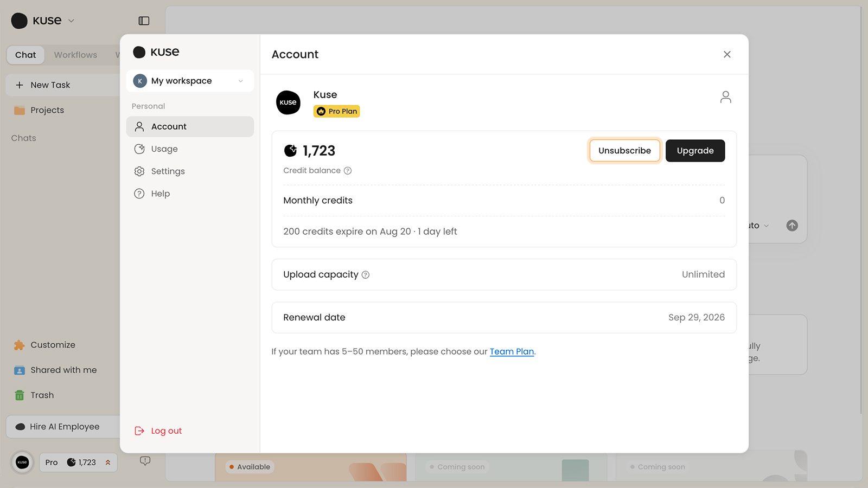
Task: Click the Credit balance help icon
Action: tap(348, 171)
